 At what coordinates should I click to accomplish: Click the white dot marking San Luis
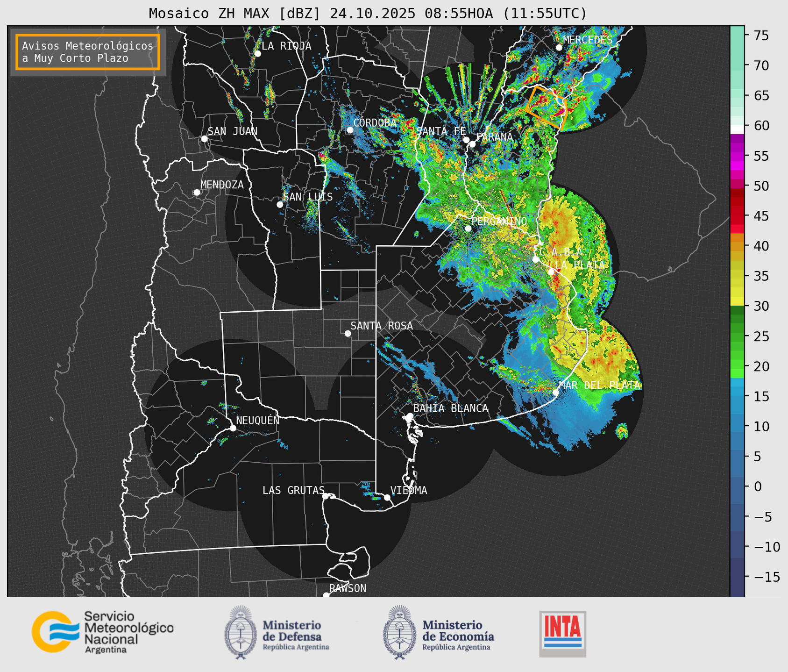coord(280,205)
